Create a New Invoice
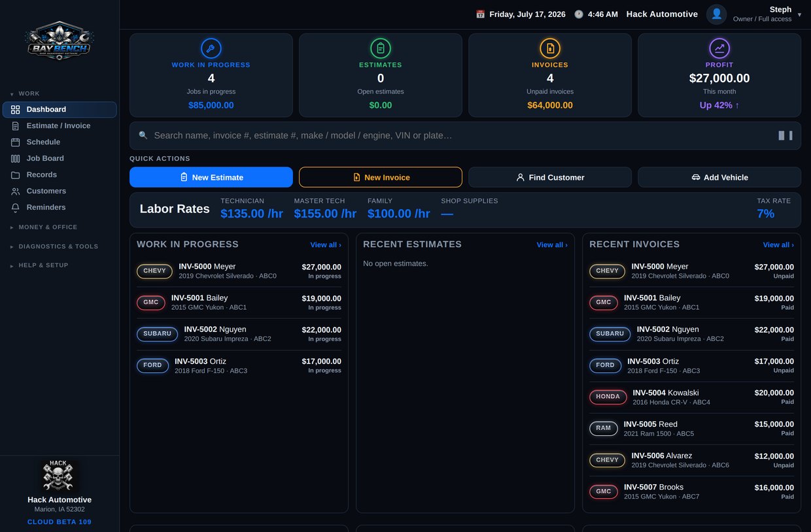The height and width of the screenshot is (532, 811). [x=381, y=177]
